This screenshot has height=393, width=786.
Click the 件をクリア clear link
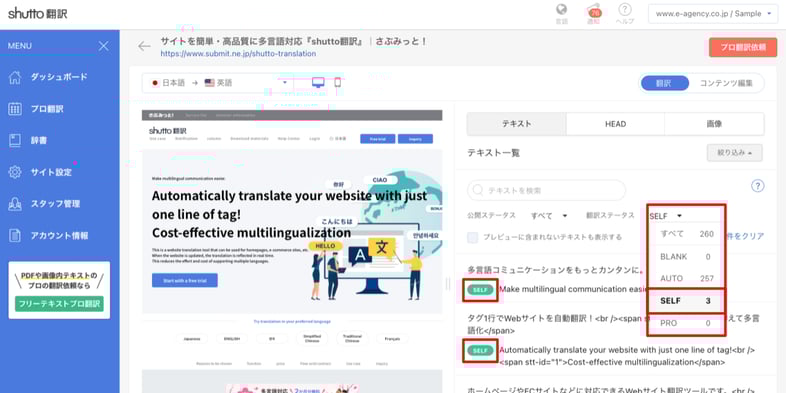point(744,236)
